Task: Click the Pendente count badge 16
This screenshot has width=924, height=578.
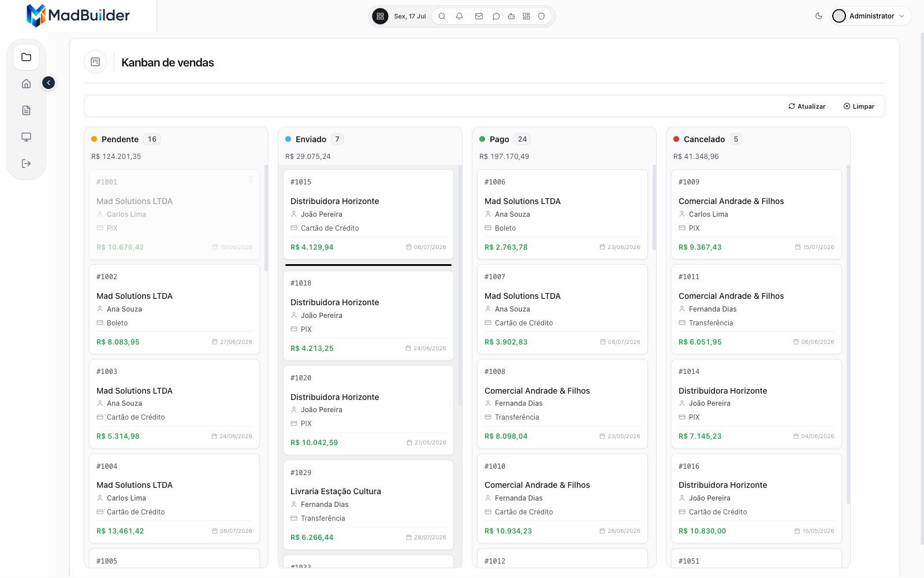Action: 152,139
